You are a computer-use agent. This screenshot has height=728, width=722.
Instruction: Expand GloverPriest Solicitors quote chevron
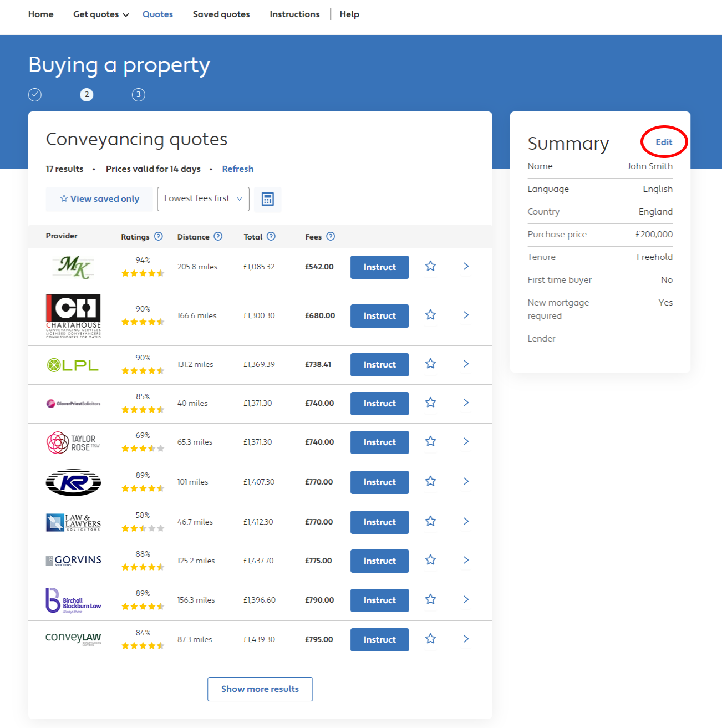tap(466, 403)
